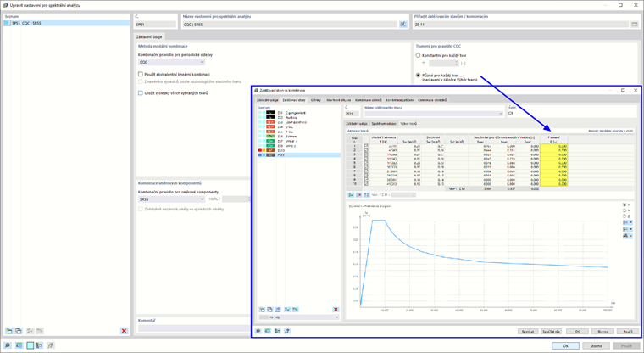644x353 pixels.
Task: Click the invert selection icon under modes table
Action: click(x=366, y=194)
